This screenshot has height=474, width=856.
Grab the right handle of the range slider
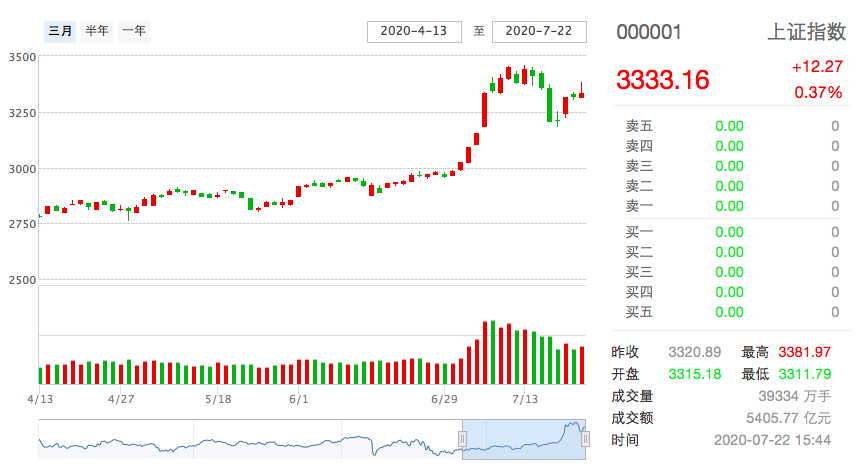tap(585, 439)
